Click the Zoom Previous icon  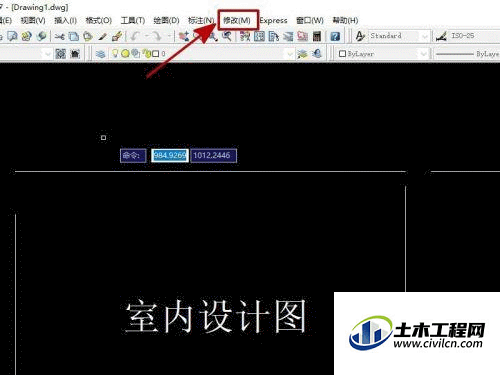227,36
